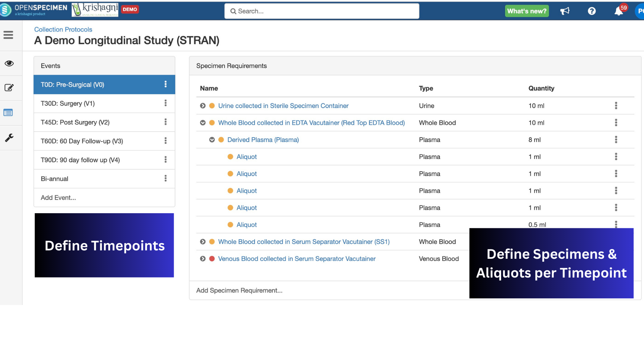Screen dimensions: 644x362
Task: Expand the Urine collected in Sterile Container row
Action: pyautogui.click(x=203, y=106)
